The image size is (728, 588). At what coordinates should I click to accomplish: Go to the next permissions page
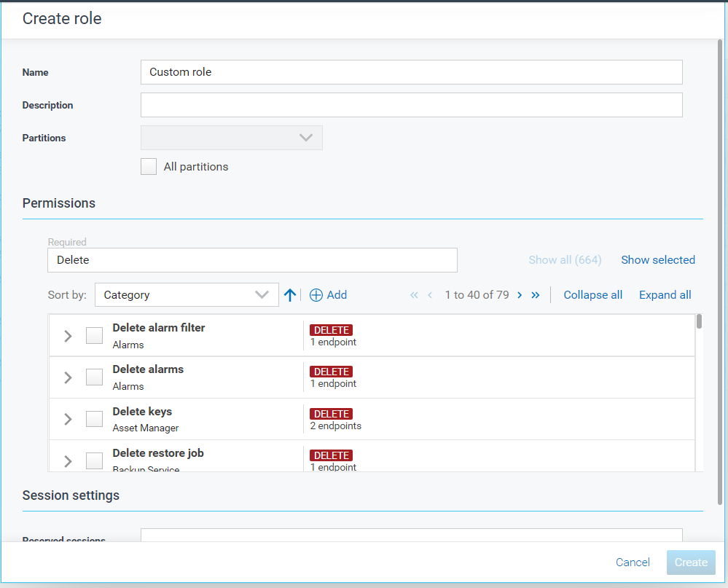coord(520,295)
